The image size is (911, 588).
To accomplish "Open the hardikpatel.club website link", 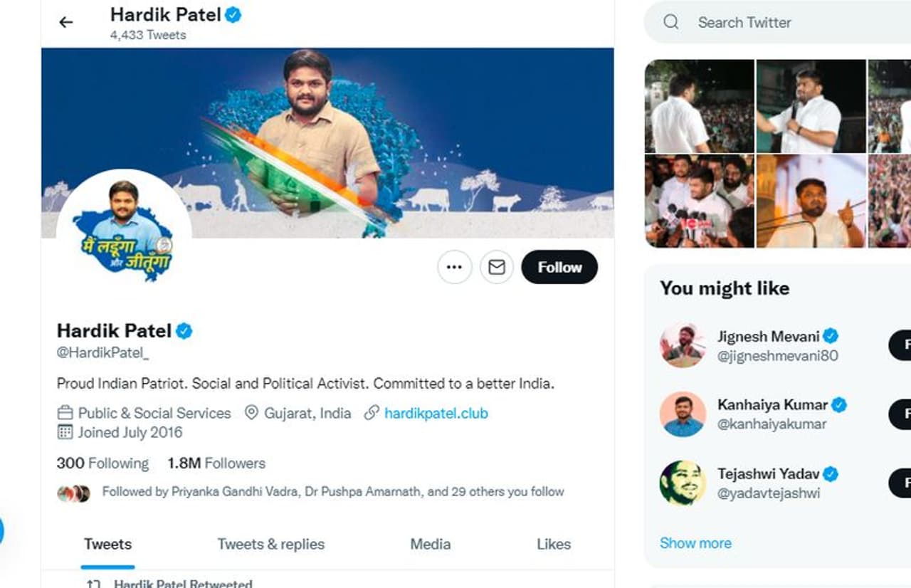I will [436, 413].
